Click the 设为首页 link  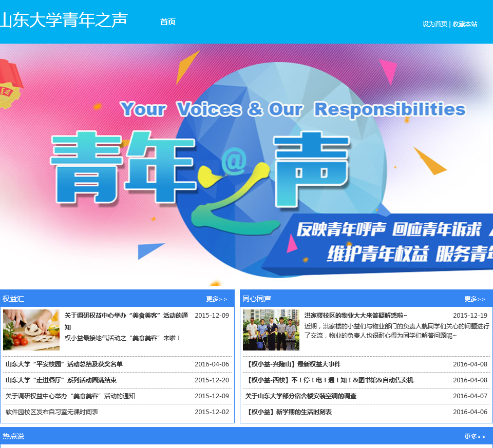434,24
